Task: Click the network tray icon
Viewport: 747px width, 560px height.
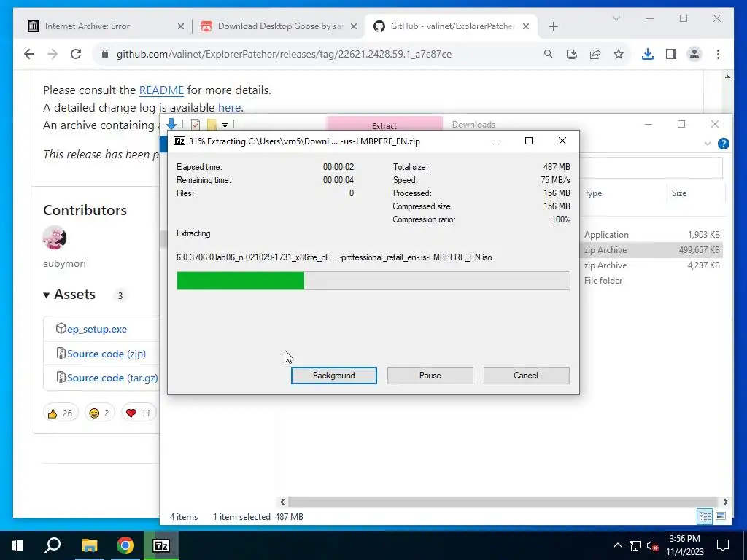Action: [x=635, y=545]
